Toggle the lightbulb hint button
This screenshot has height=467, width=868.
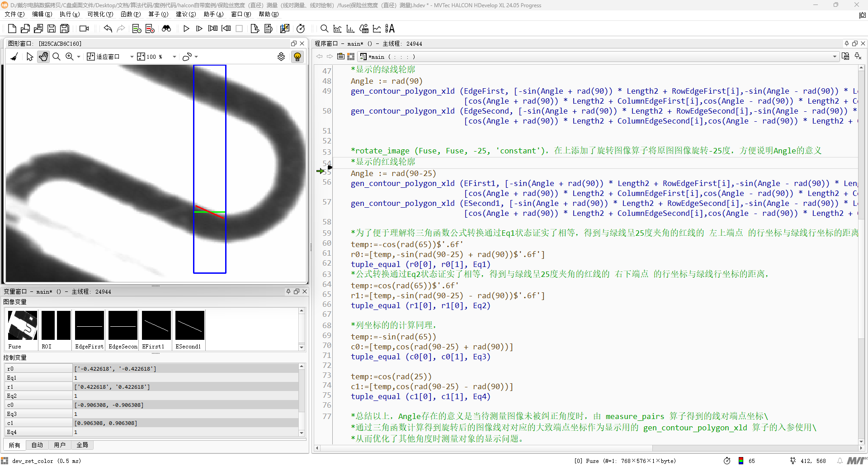[297, 57]
